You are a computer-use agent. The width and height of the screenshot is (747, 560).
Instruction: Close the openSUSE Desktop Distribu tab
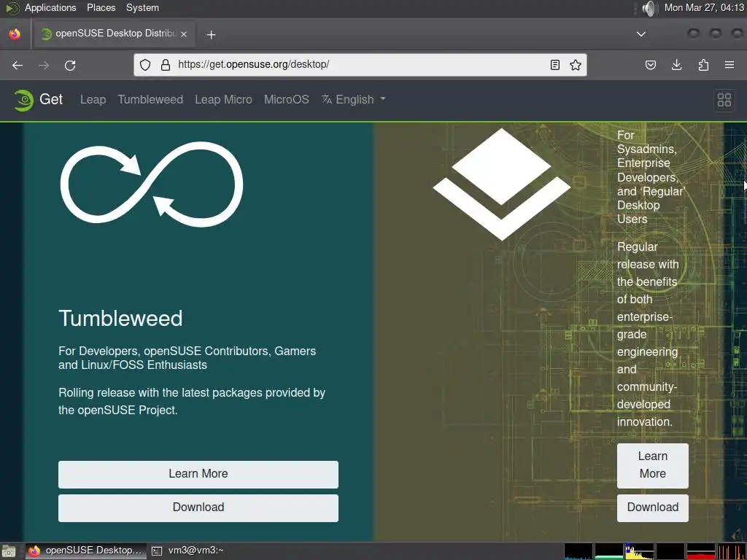pyautogui.click(x=184, y=34)
